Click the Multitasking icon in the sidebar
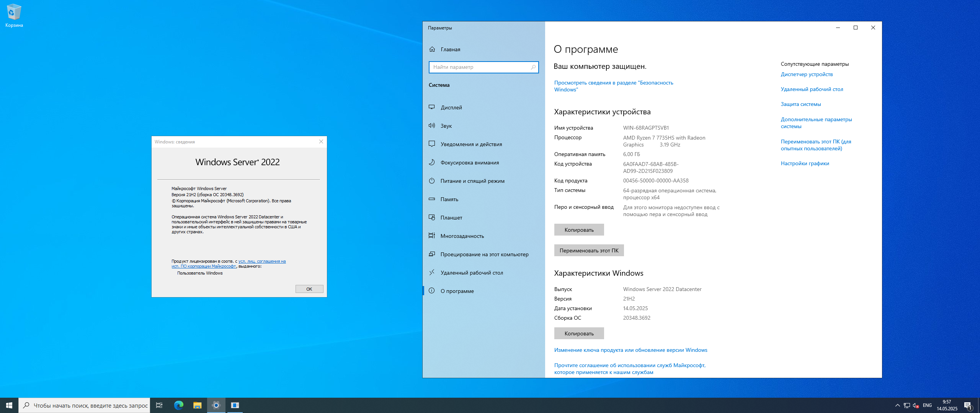980x413 pixels. pyautogui.click(x=432, y=236)
